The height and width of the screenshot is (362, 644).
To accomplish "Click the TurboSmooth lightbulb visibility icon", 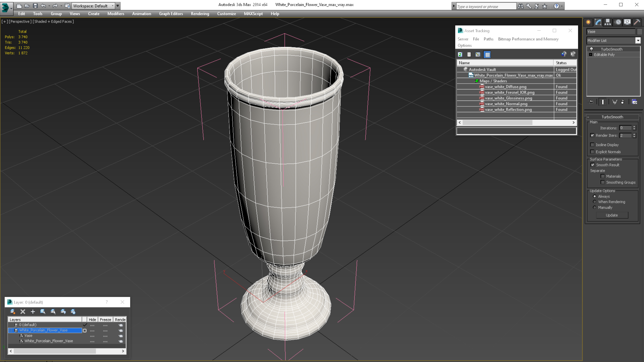I will pyautogui.click(x=591, y=49).
